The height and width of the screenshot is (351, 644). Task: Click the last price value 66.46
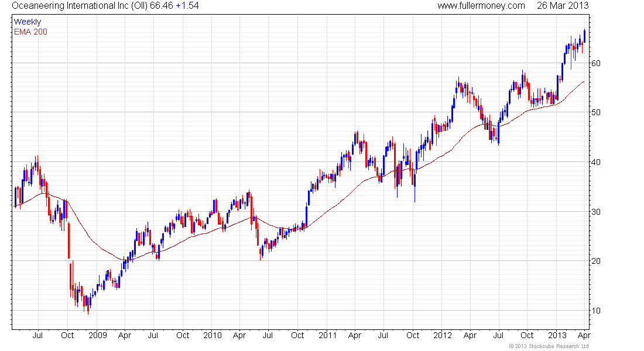tap(162, 6)
